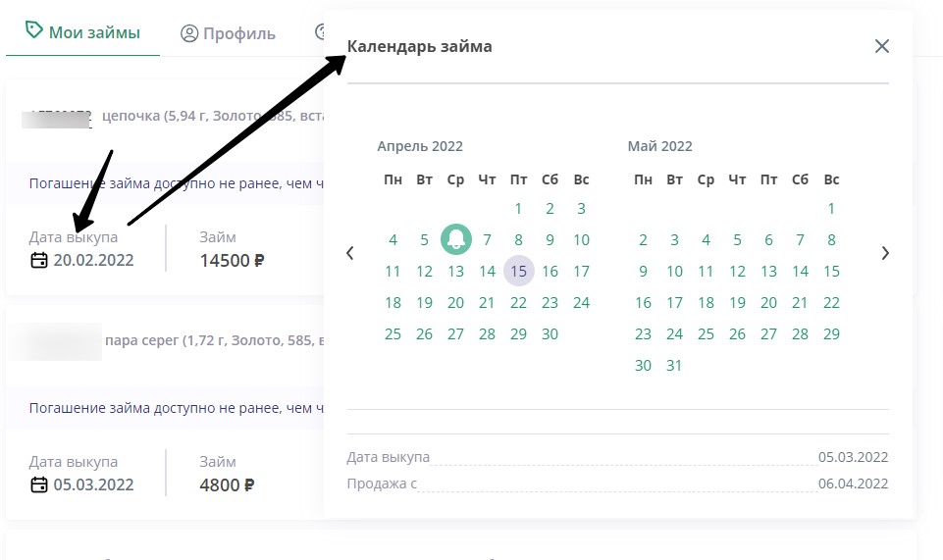This screenshot has width=943, height=560.
Task: Click the bell notification icon on April 6
Action: [456, 239]
